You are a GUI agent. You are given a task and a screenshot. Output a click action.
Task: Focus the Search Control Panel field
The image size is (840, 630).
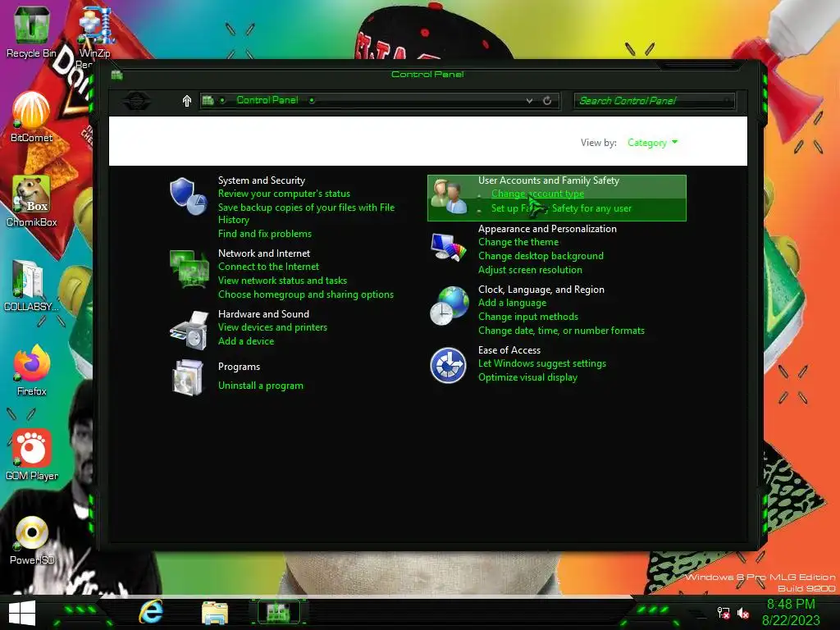click(x=654, y=101)
